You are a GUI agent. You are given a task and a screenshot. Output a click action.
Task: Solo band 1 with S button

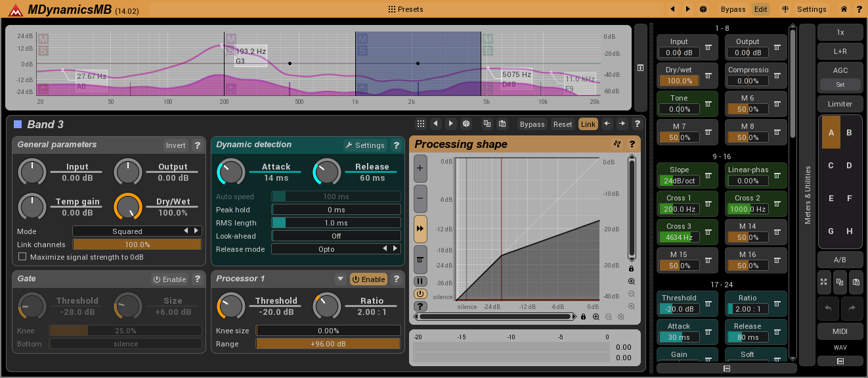tap(43, 51)
